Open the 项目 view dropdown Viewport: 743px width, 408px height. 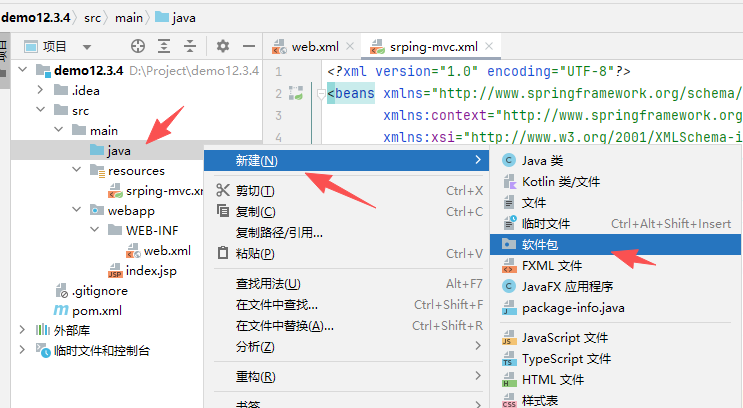click(x=86, y=47)
